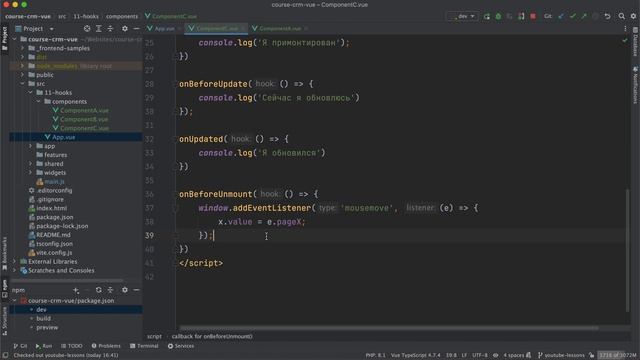The image size is (640, 360).
Task: Select the build npm script
Action: click(x=43, y=318)
